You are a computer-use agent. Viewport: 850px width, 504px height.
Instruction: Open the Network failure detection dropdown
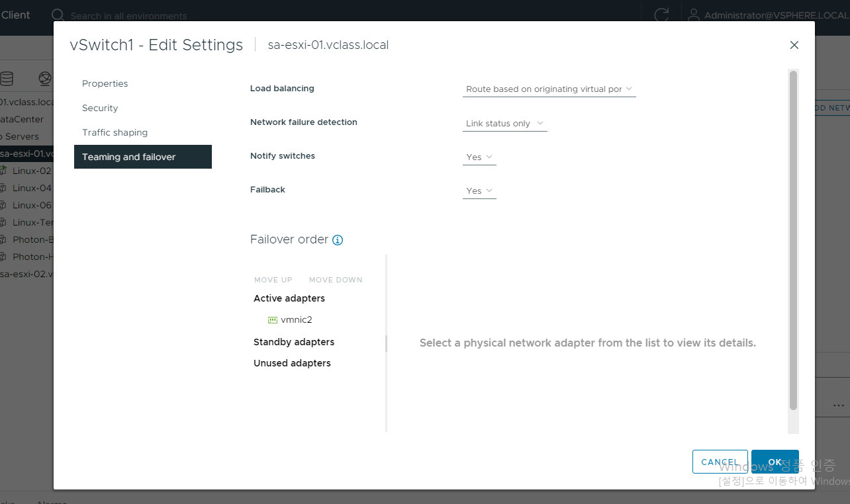click(x=504, y=124)
